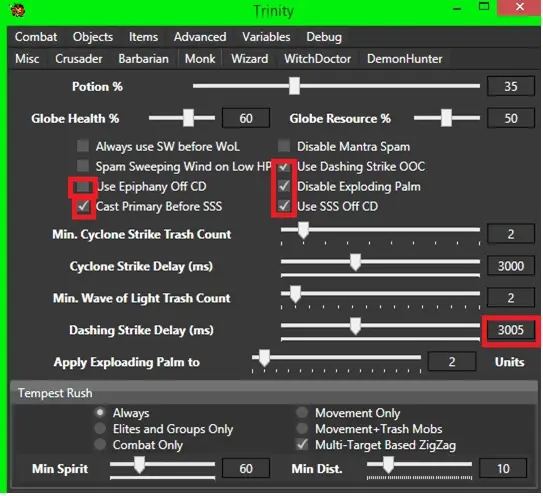The height and width of the screenshot is (496, 543).
Task: Click the Potion % slider thumb
Action: [294, 86]
